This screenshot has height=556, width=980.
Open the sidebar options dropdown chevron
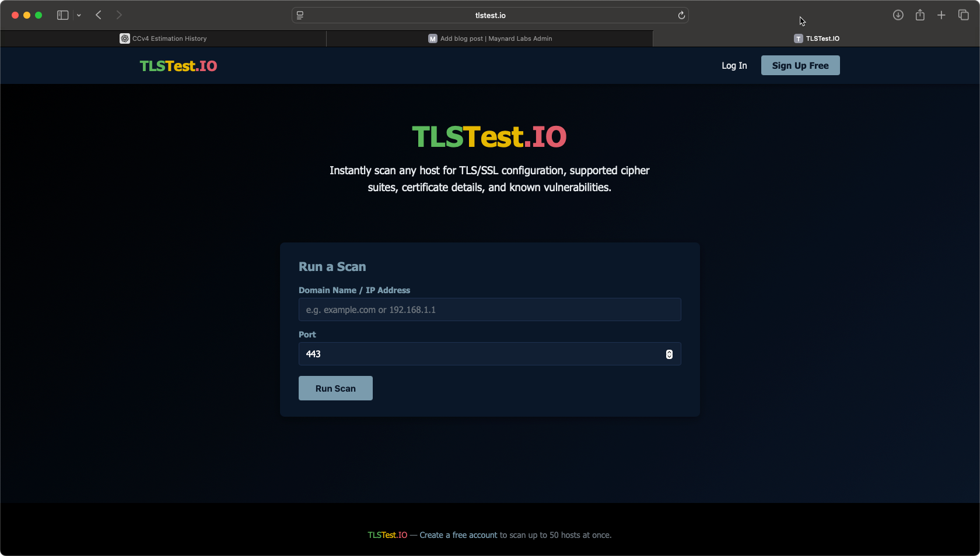(x=79, y=15)
